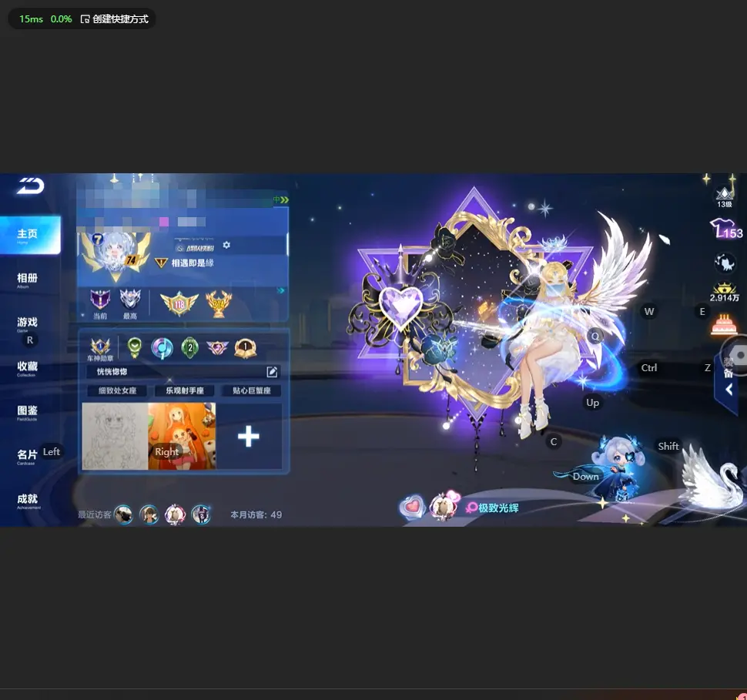Click the 恍恍惚惚 signature text

tap(112, 372)
